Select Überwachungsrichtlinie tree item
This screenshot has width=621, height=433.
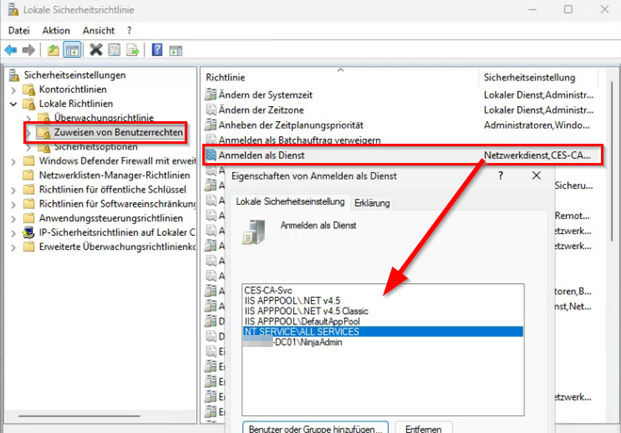click(x=104, y=118)
